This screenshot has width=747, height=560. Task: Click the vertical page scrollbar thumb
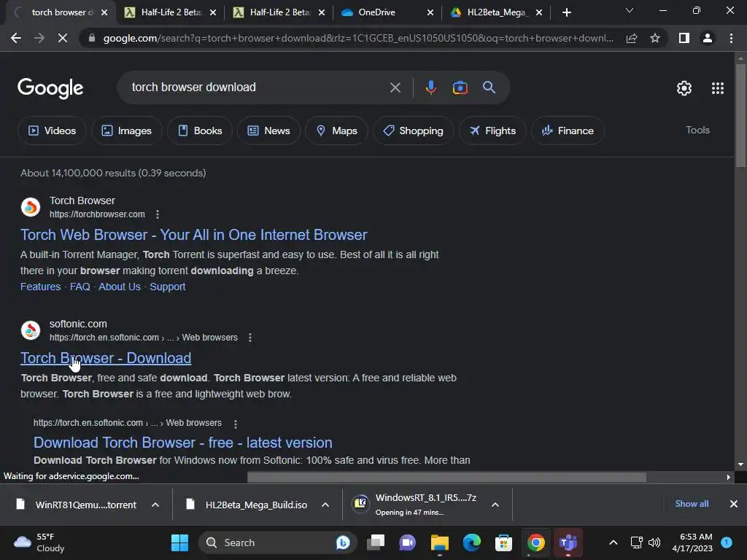(x=740, y=114)
